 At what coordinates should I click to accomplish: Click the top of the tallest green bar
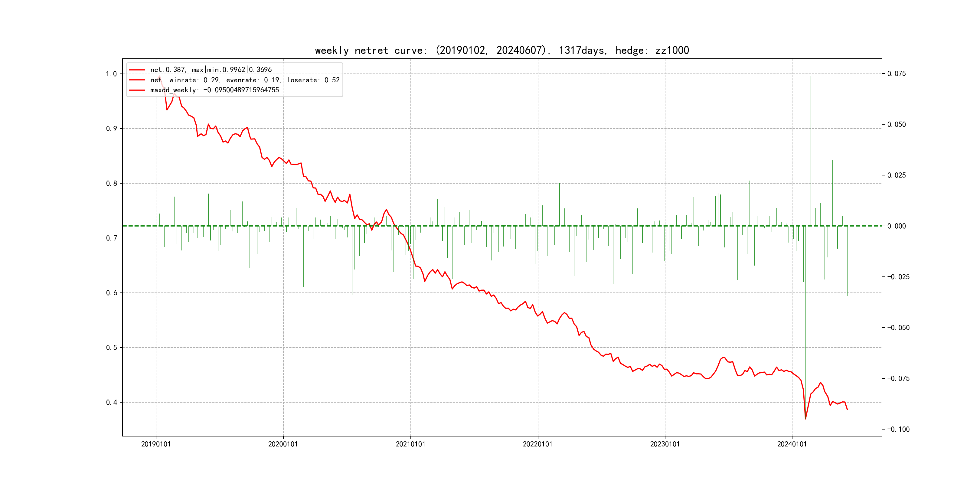pos(810,77)
